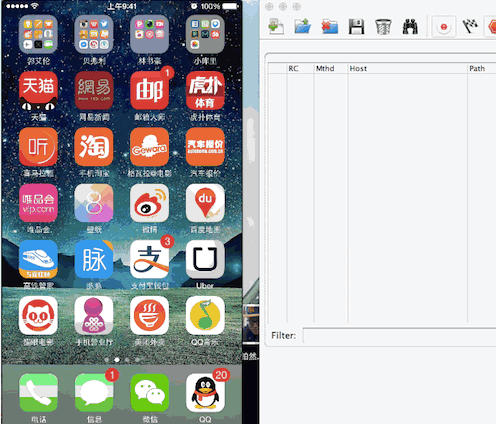Open the Baidu Maps app

pyautogui.click(x=205, y=203)
